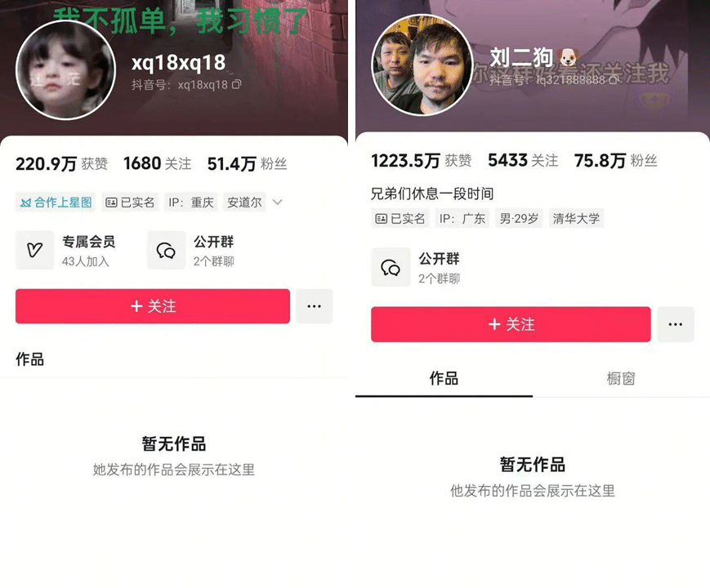Viewport: 710px width, 588px height.
Task: Copy the lq321888888 Douyin ID via its copy icon
Action: coord(613,80)
